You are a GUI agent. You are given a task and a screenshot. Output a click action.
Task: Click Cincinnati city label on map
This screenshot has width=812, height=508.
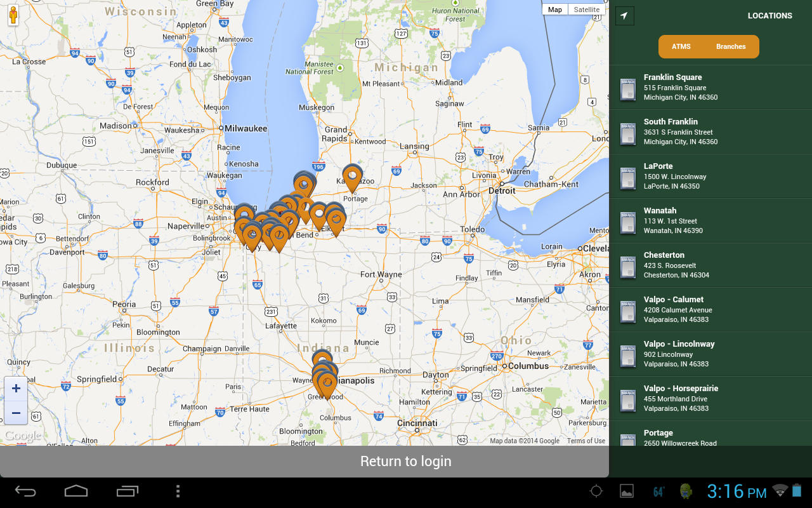[x=417, y=423]
